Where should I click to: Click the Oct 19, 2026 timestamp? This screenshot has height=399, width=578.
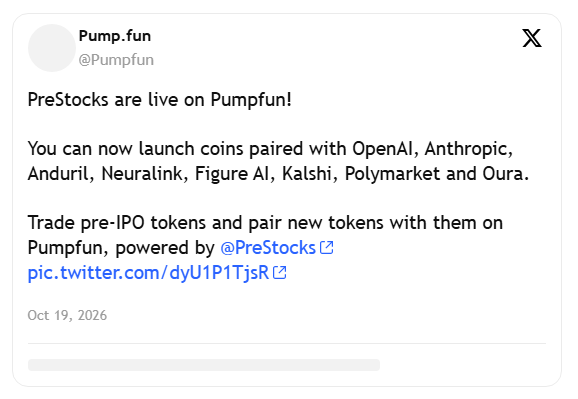pos(67,315)
